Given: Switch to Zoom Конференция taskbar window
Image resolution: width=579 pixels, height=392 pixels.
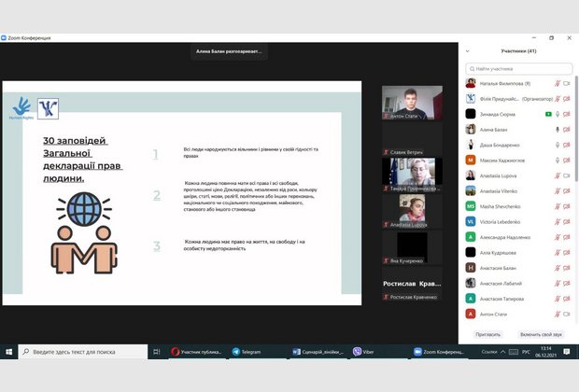Looking at the screenshot, I should pyautogui.click(x=440, y=352).
